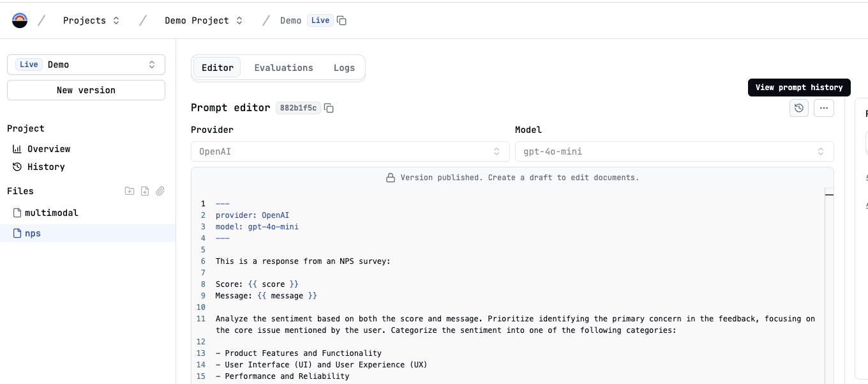Expand the Demo Project breadcrumb selector
868x384 pixels.
(x=204, y=20)
